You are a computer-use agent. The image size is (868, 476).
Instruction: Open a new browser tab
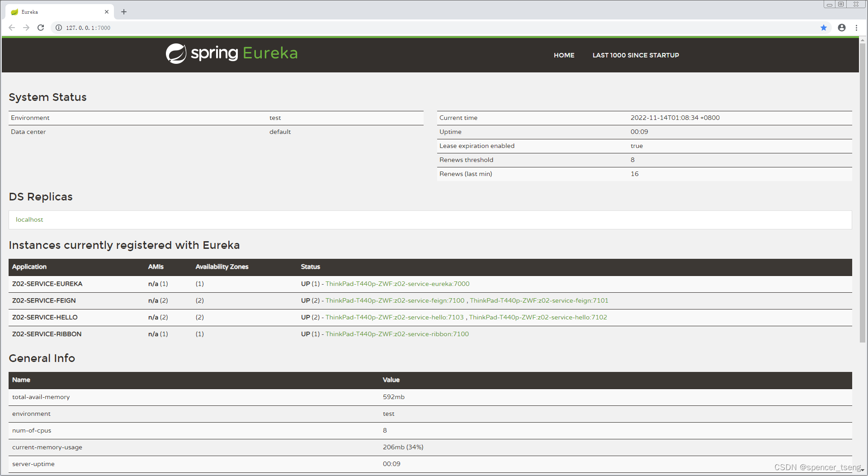click(124, 12)
